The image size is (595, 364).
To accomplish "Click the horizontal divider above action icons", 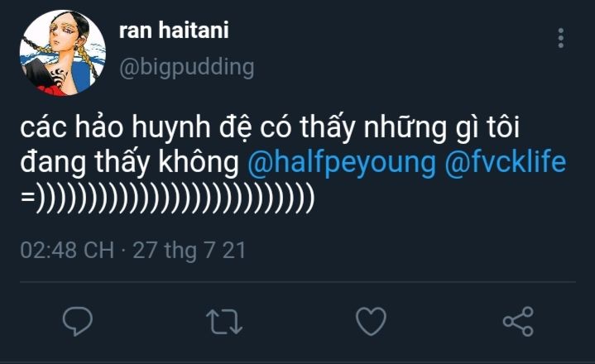I will [297, 283].
